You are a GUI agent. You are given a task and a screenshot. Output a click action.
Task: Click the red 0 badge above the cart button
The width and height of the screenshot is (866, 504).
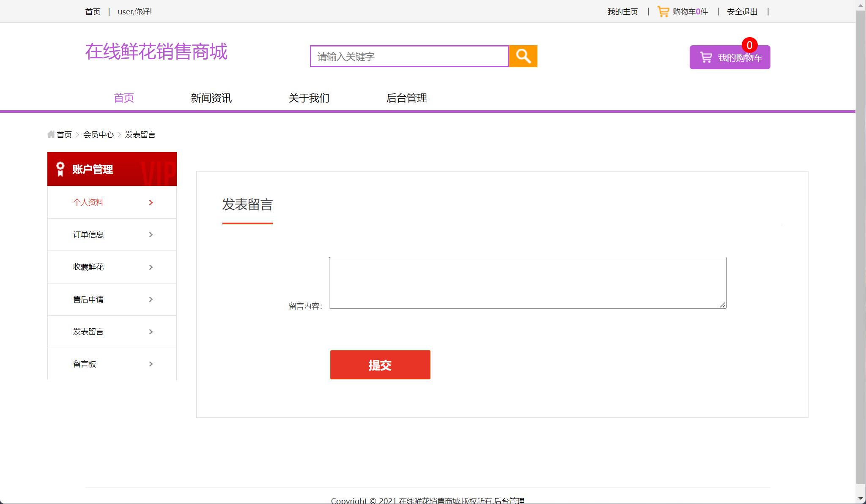(x=748, y=44)
